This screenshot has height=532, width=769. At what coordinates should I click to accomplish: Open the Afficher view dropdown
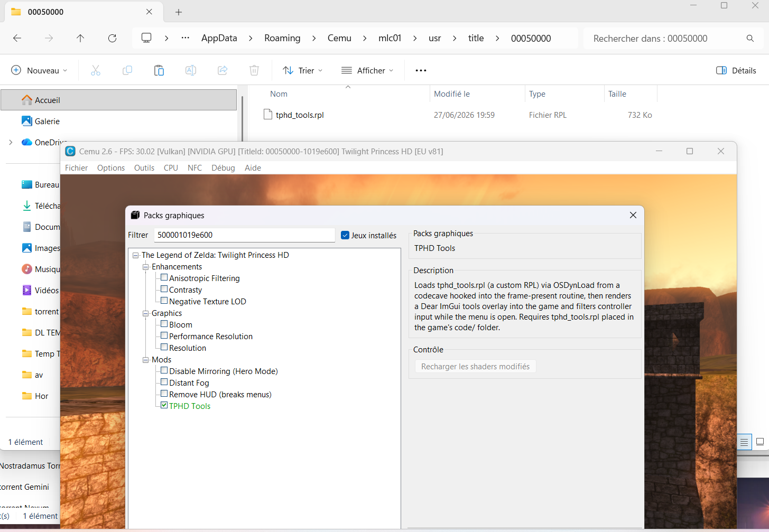368,70
